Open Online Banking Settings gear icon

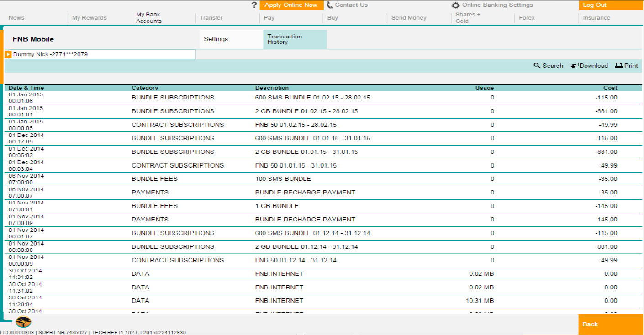(455, 5)
